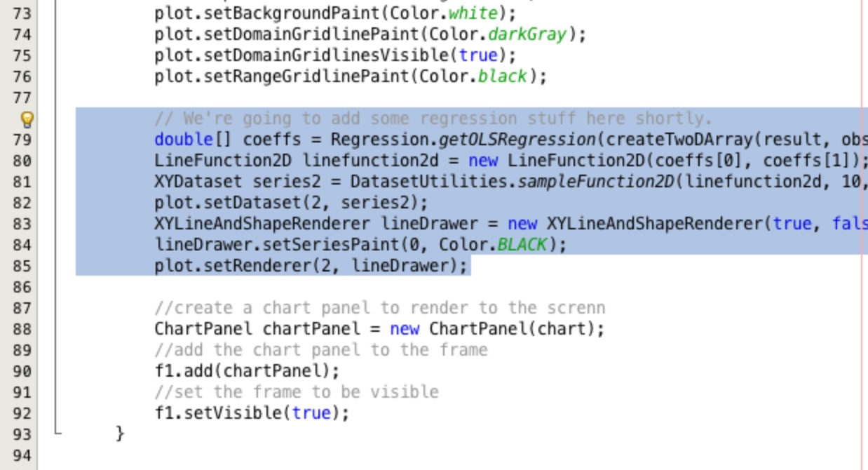Click line number 85 in the gutter
This screenshot has width=868, height=470.
click(22, 266)
